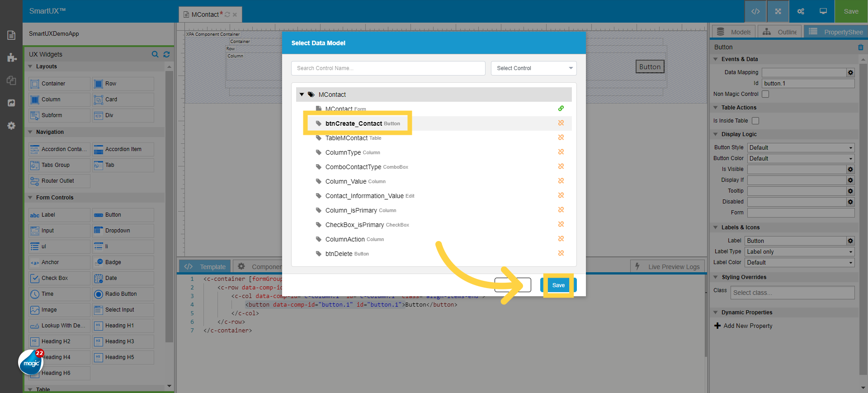This screenshot has height=393, width=868.
Task: Click the Id field showing button.1
Action: 808,83
